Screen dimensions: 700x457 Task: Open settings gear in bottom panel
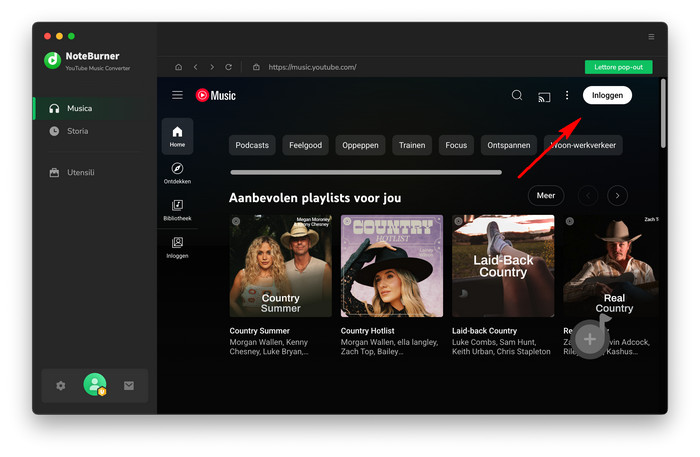point(61,386)
